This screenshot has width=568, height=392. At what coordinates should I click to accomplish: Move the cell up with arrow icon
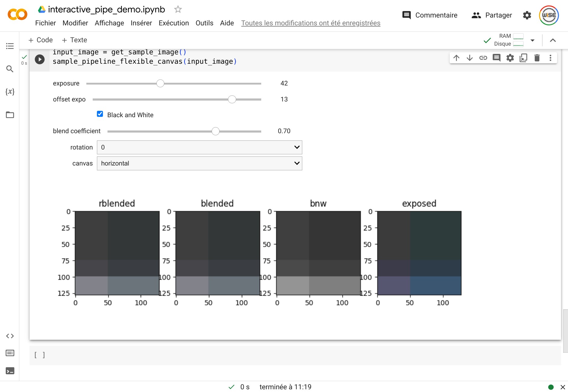coord(456,58)
